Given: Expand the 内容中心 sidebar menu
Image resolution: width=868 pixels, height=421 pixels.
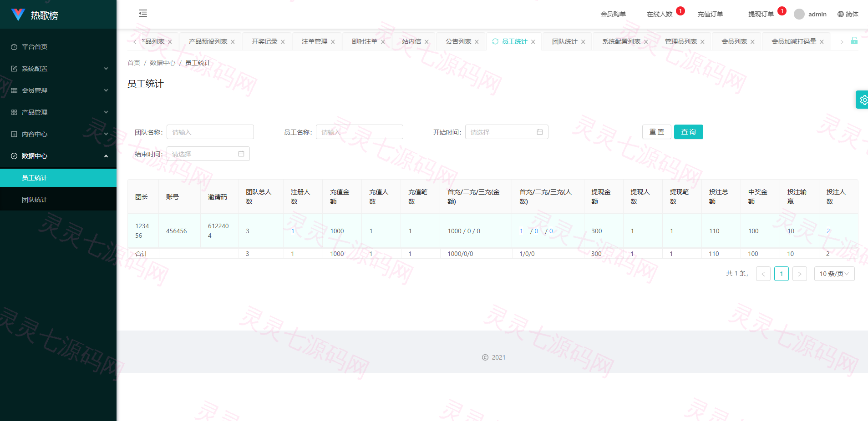Looking at the screenshot, I should tap(58, 134).
